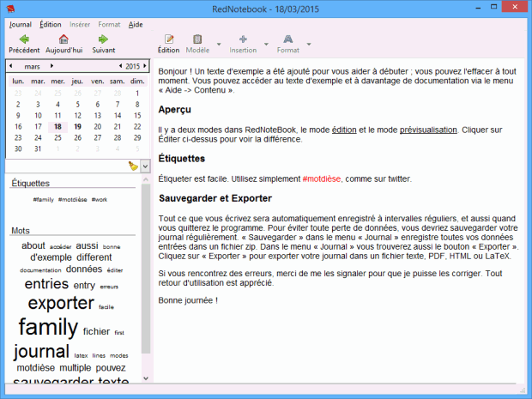Click the underlined word 'prévisualisation'
Viewport: 532px width, 399px height.
pos(428,130)
